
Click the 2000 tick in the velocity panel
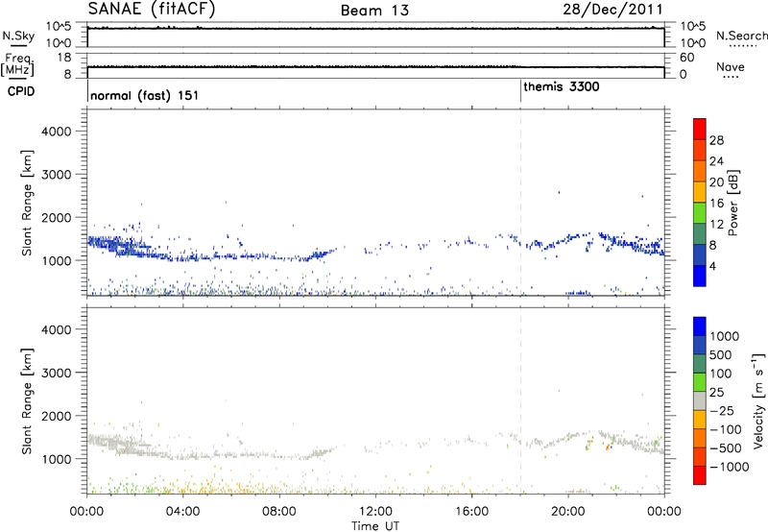click(57, 416)
